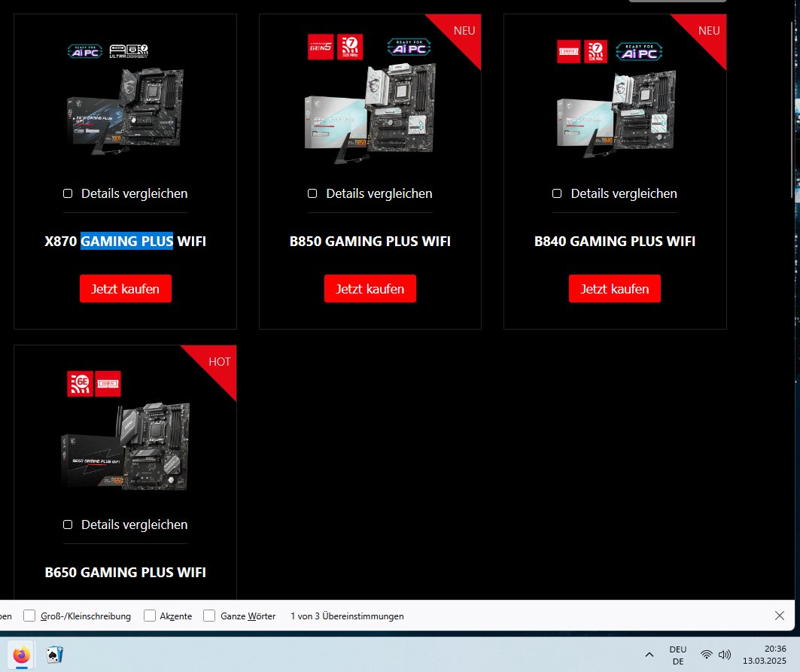Open the B850 GAMING PLUS WIFI product title

click(x=370, y=241)
